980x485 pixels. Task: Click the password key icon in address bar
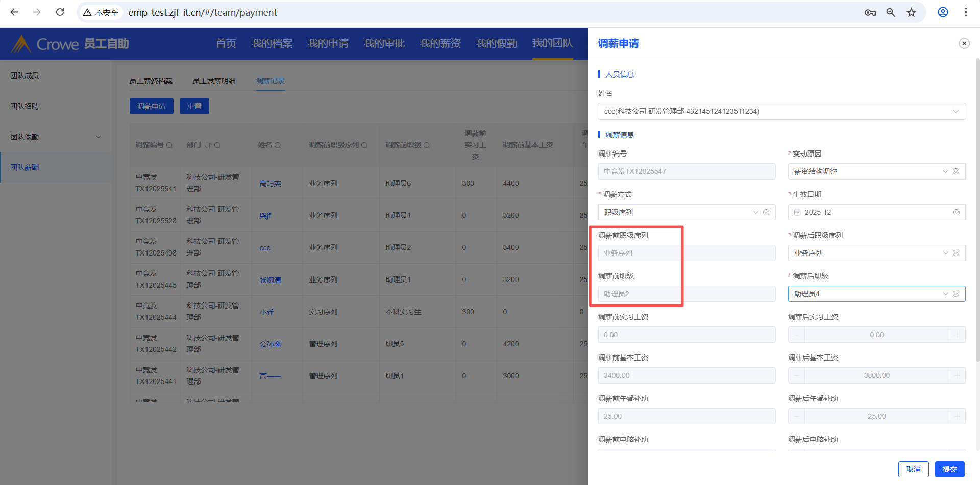pyautogui.click(x=870, y=12)
